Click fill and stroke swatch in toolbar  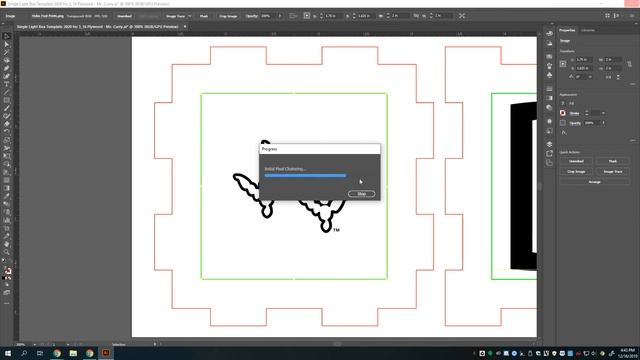[x=7, y=270]
